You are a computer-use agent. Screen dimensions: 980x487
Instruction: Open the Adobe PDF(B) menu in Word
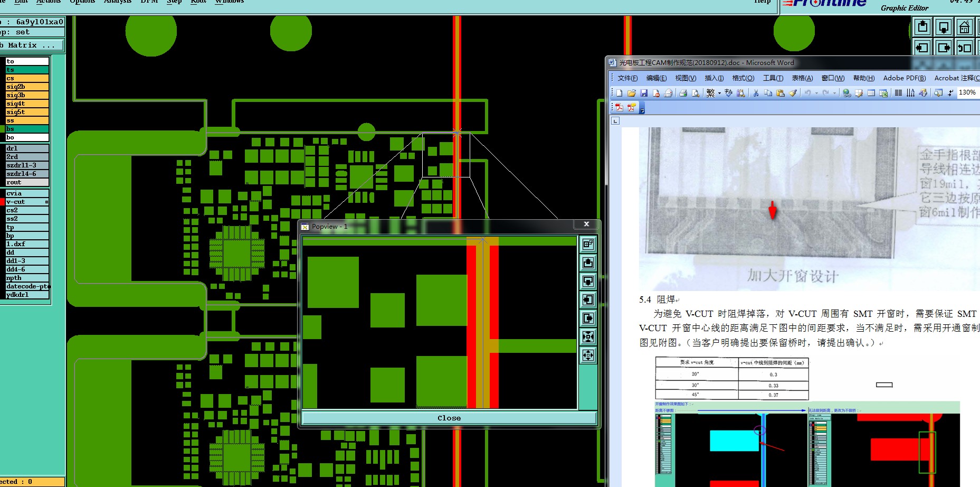904,78
